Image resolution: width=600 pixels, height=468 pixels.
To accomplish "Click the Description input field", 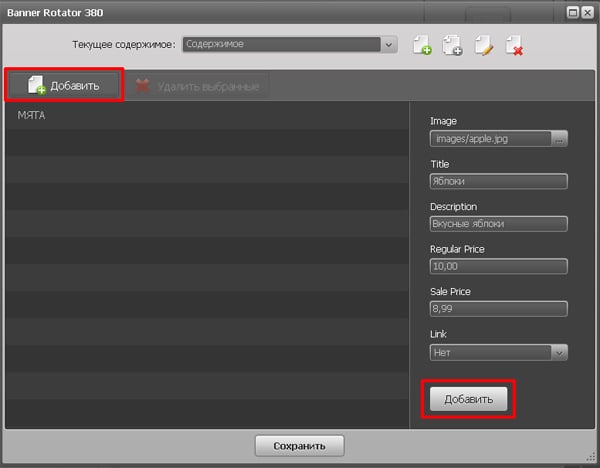I will pyautogui.click(x=498, y=224).
